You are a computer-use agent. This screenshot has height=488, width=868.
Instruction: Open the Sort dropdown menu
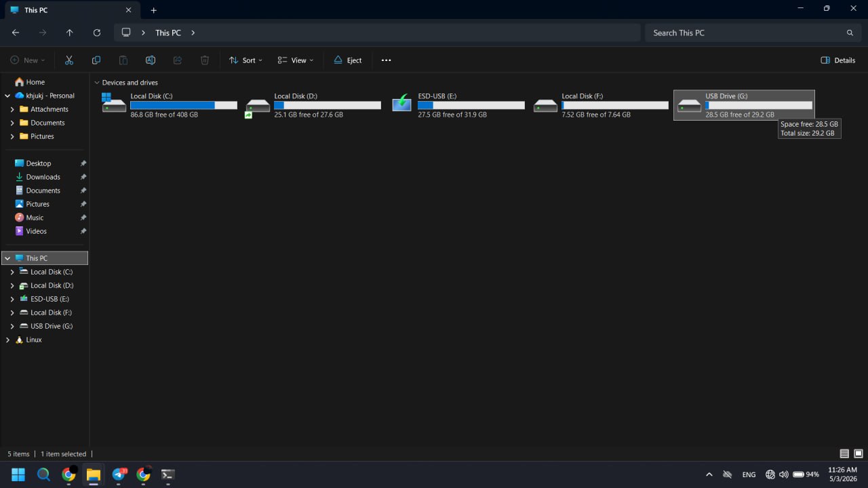(245, 60)
